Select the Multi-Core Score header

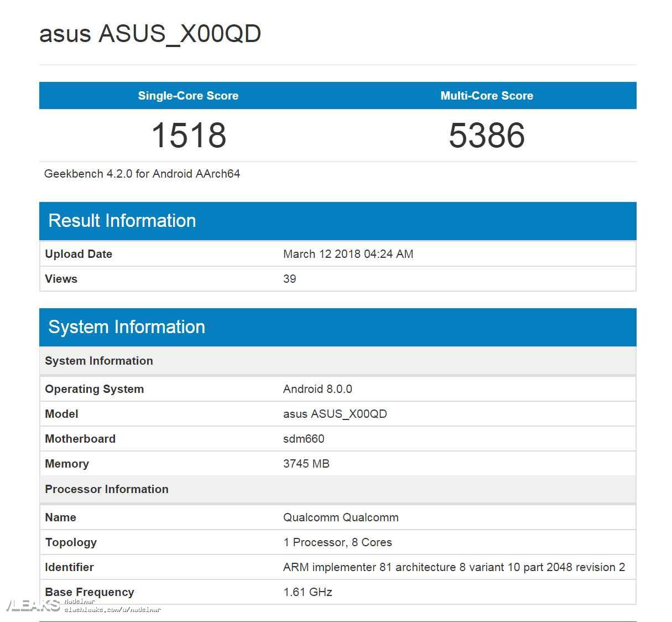point(486,95)
